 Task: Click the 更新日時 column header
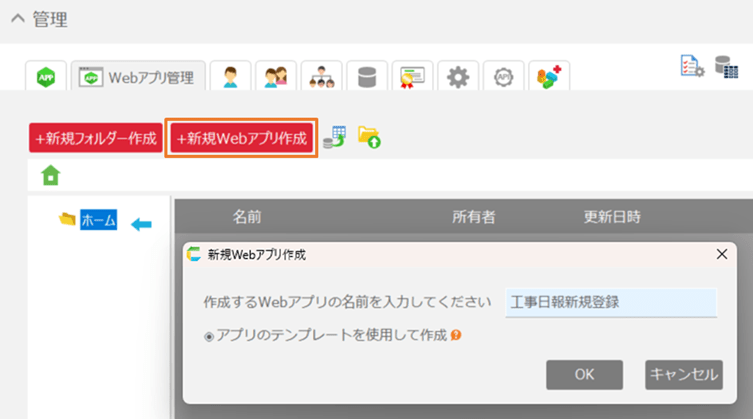pos(612,217)
